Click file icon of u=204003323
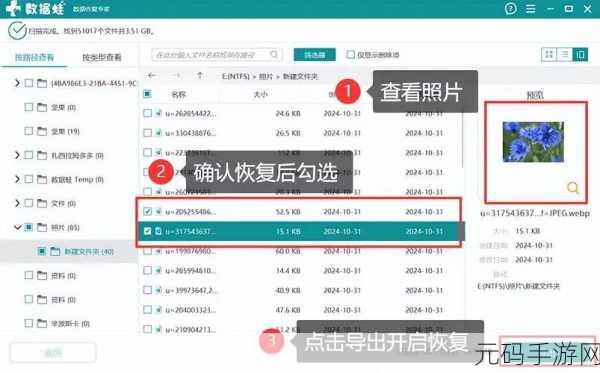This screenshot has height=373, width=600. (158, 309)
